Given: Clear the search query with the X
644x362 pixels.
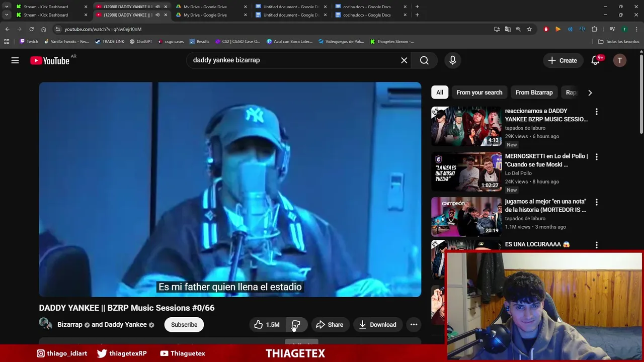Looking at the screenshot, I should pos(404,60).
